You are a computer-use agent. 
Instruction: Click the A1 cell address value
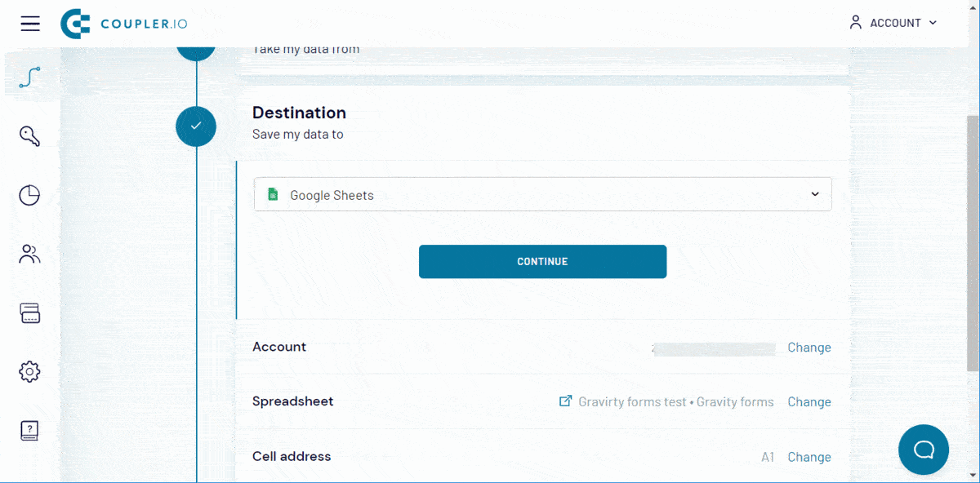point(768,457)
